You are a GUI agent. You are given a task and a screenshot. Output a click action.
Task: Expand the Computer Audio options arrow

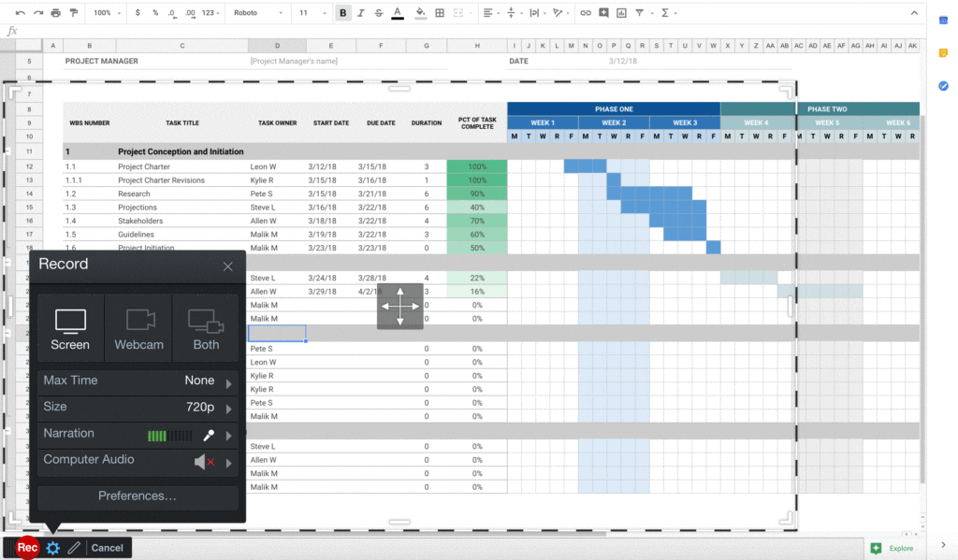(x=228, y=463)
